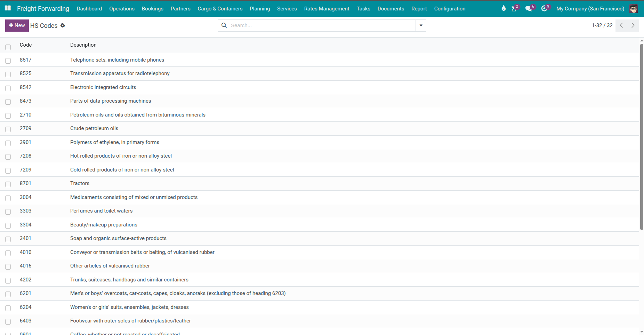Click the HS Codes settings gear icon
This screenshot has height=335, width=644.
point(63,25)
